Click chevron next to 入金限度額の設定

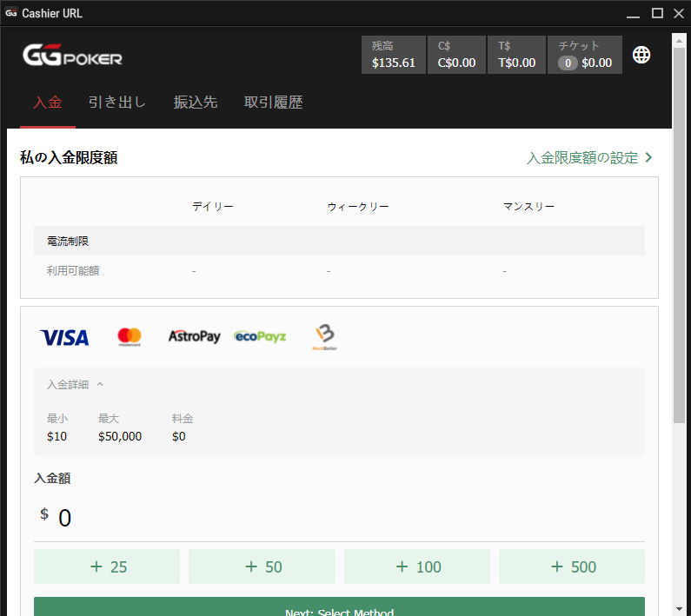tap(648, 157)
